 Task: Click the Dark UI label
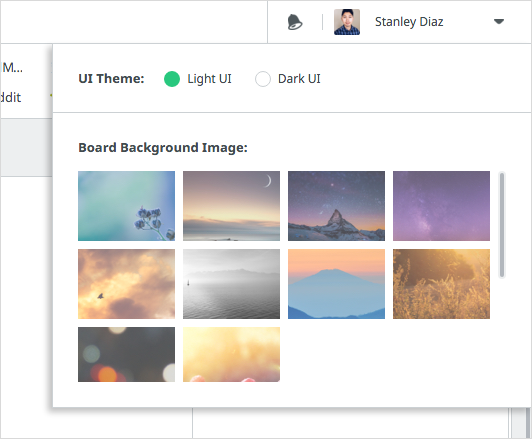click(299, 79)
